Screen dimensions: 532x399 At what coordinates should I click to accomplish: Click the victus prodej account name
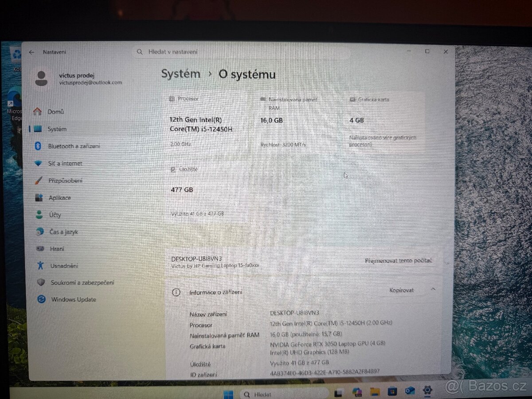[77, 75]
